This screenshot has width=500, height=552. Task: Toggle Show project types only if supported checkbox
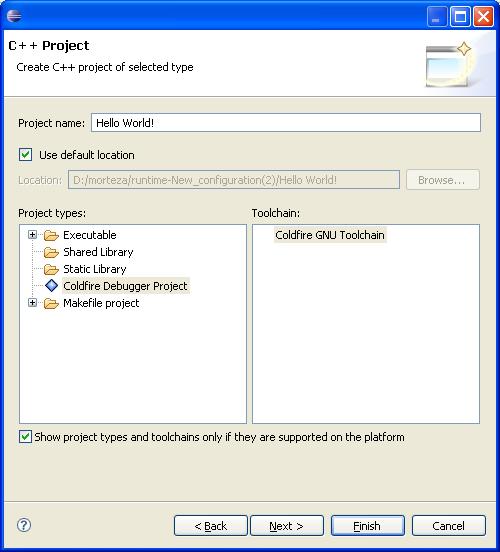25,437
